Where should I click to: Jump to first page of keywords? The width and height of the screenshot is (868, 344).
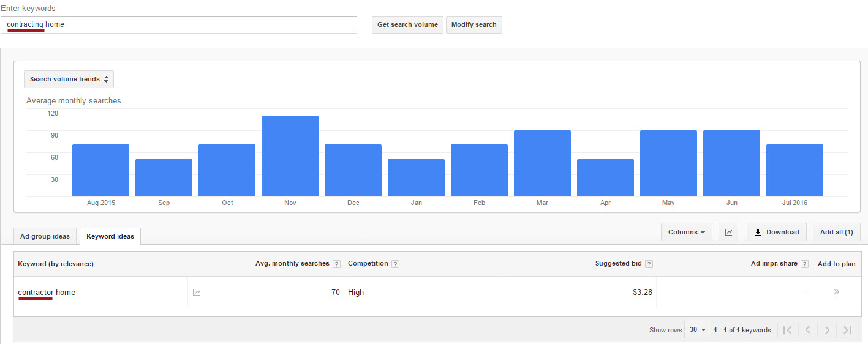pyautogui.click(x=788, y=330)
